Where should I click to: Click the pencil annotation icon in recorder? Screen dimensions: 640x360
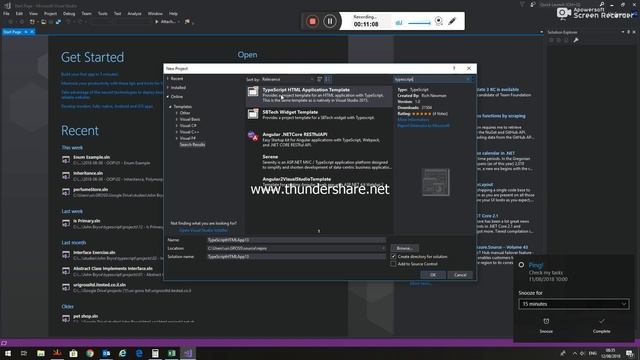pos(452,21)
